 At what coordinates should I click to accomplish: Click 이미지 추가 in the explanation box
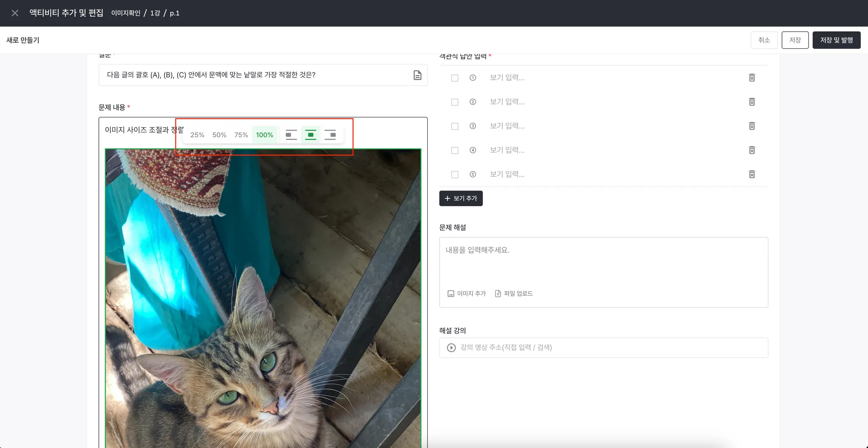(x=467, y=294)
